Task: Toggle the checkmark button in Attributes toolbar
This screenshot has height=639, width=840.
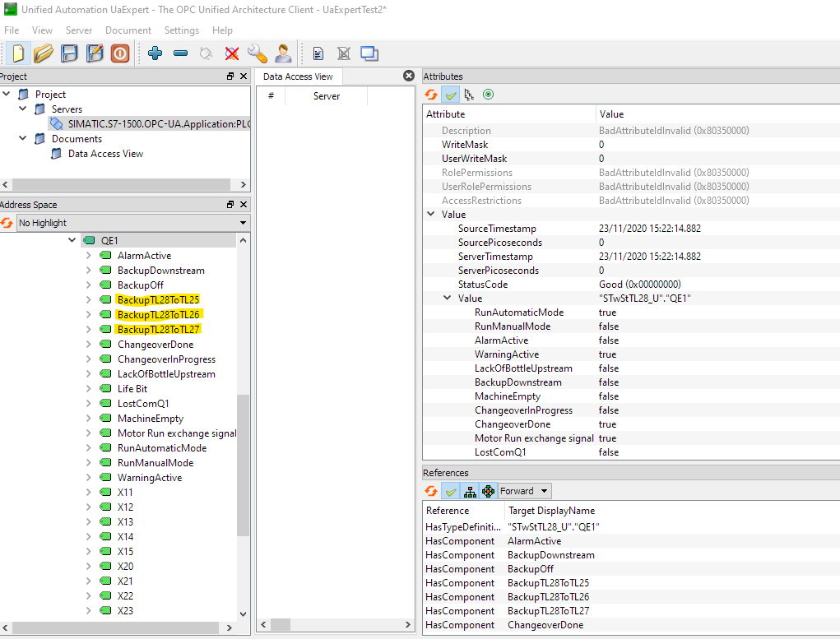Action: pyautogui.click(x=451, y=95)
